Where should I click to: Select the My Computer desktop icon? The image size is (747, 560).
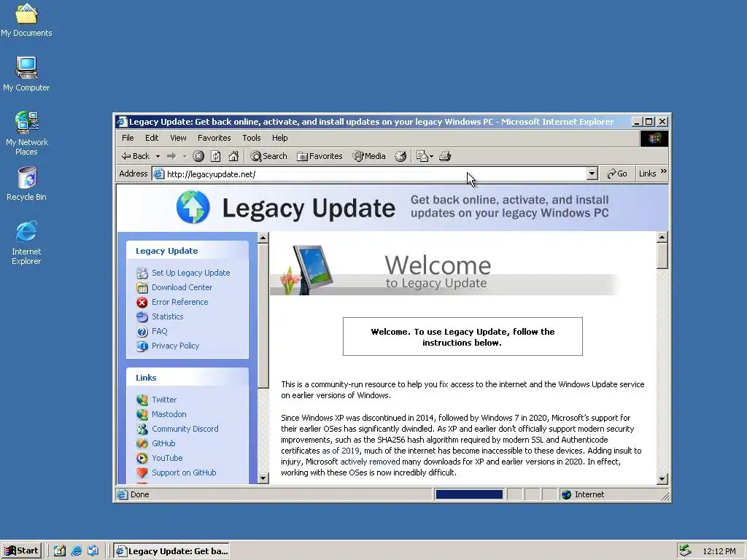pos(27,74)
